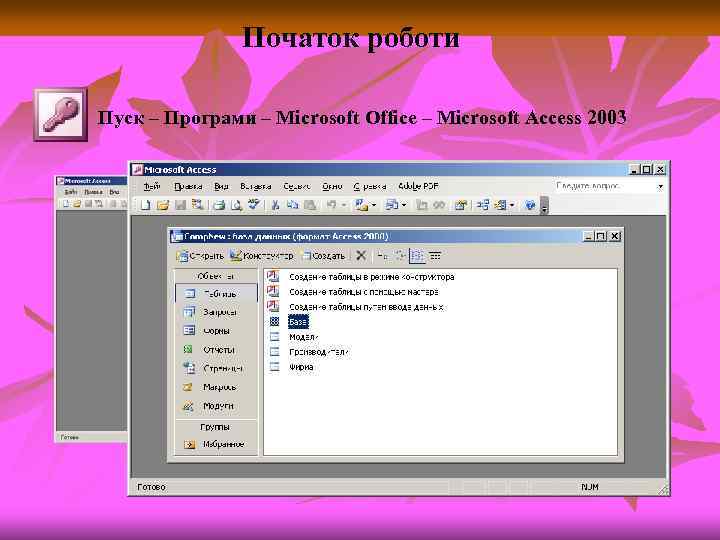
Task: Open the Правка menu in main window
Action: pos(188,186)
